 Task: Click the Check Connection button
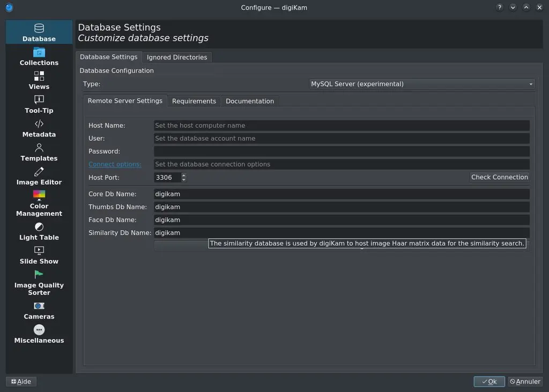(499, 177)
